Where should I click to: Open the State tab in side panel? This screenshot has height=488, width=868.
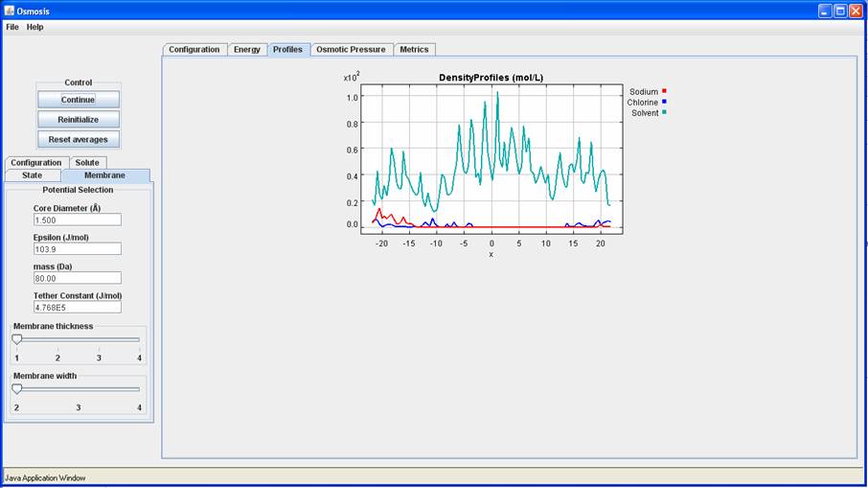click(x=33, y=175)
